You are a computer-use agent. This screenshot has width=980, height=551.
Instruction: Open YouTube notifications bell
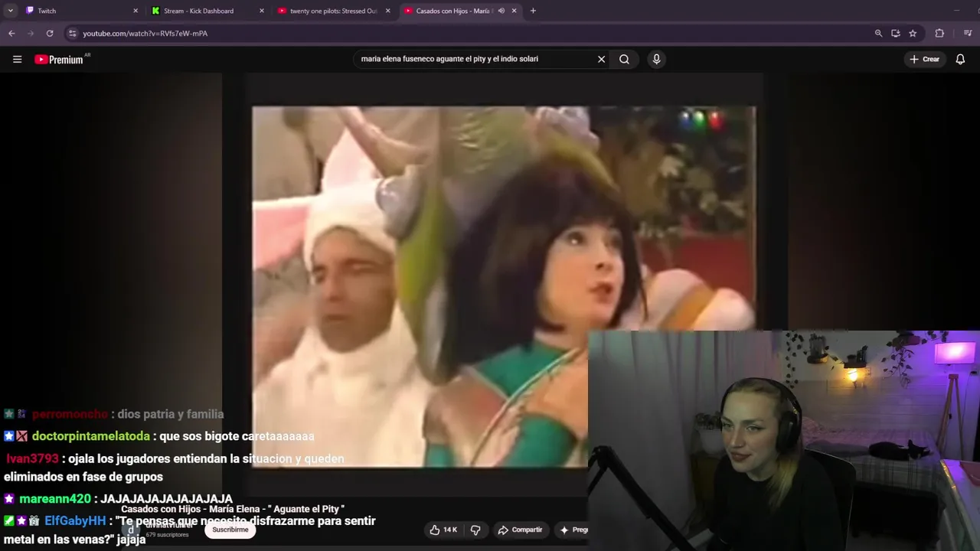[960, 59]
